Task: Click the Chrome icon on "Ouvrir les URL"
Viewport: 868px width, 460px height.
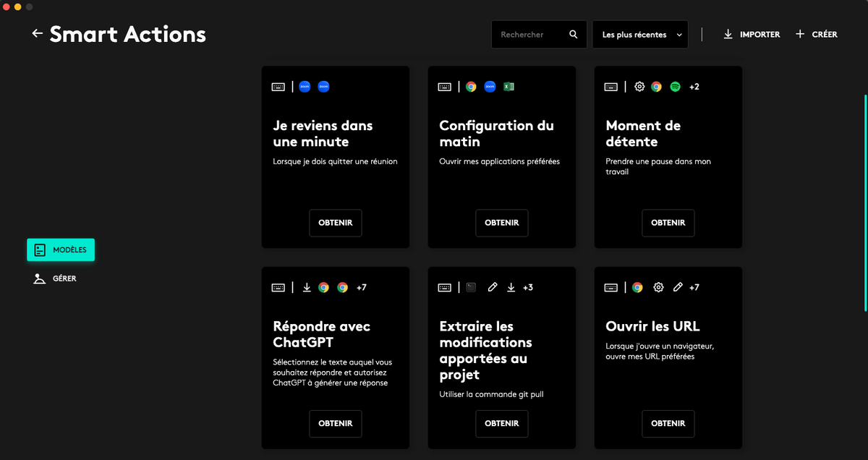Action: point(637,287)
